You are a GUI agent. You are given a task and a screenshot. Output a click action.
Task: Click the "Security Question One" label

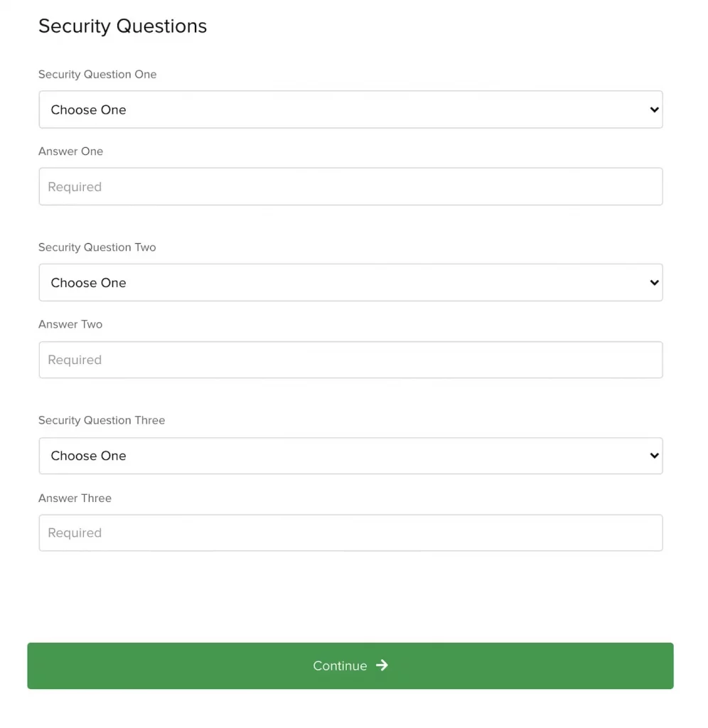(97, 75)
